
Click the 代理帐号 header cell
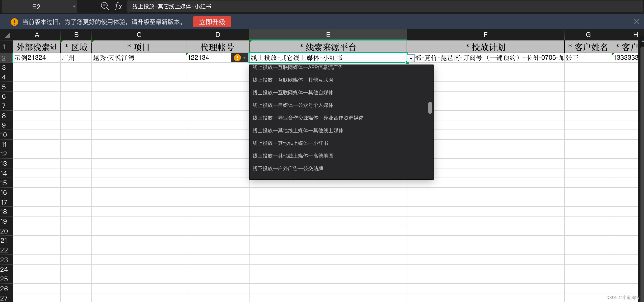(217, 47)
